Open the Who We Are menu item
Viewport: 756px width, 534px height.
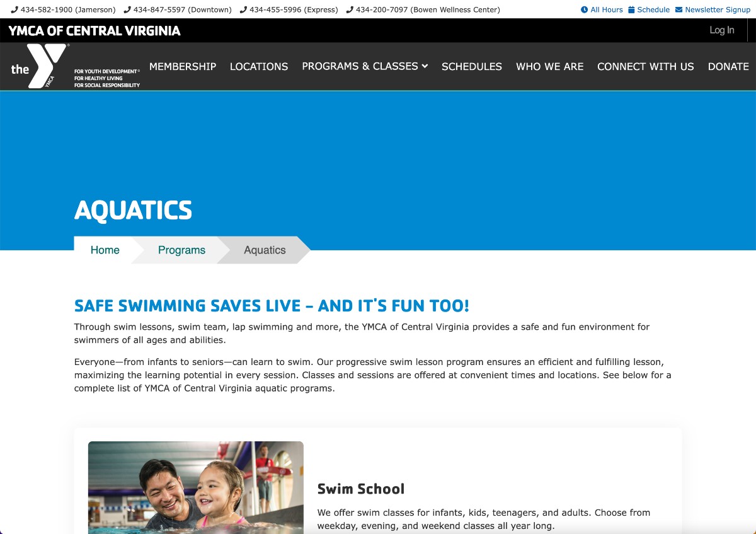click(550, 66)
